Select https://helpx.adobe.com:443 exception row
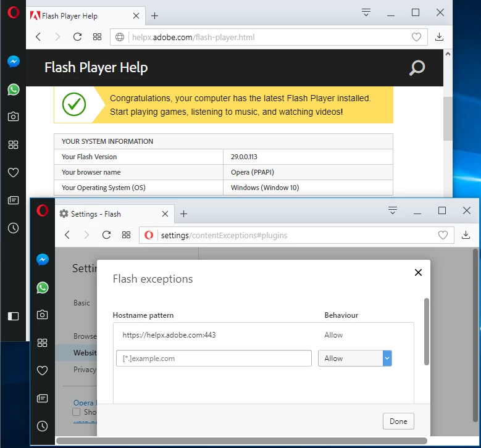 tap(263, 335)
